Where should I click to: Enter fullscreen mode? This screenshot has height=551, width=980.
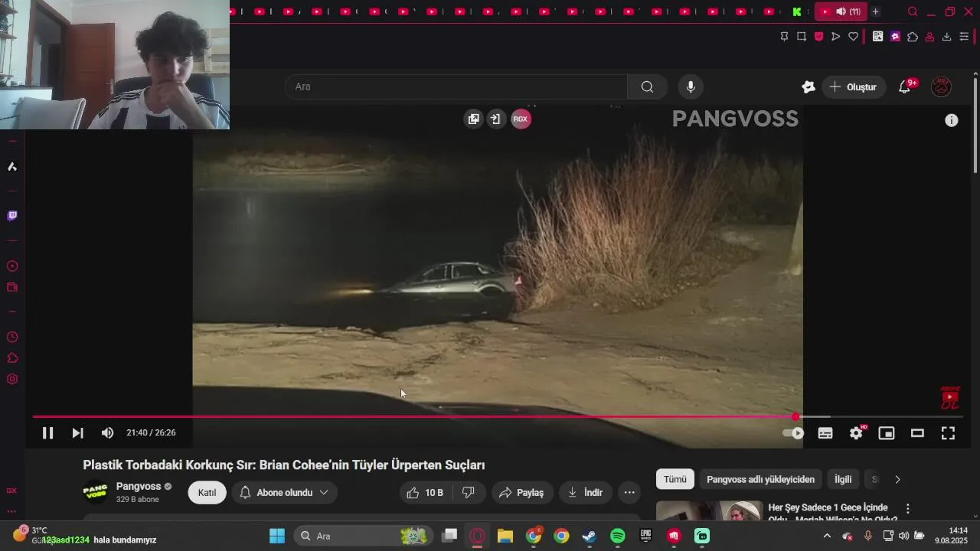[948, 433]
